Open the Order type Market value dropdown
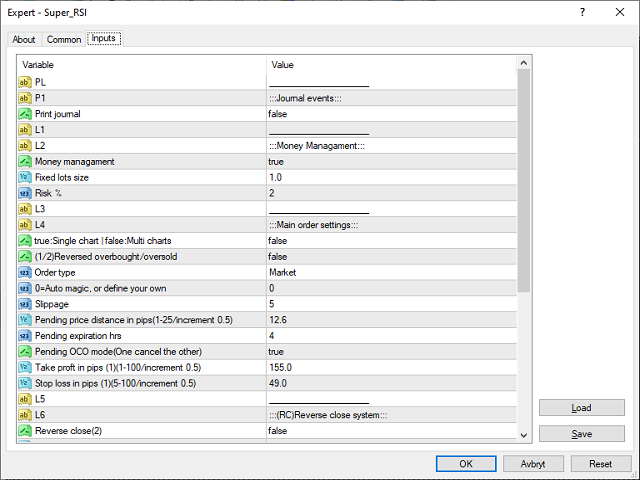This screenshot has width=640, height=480. tap(390, 272)
